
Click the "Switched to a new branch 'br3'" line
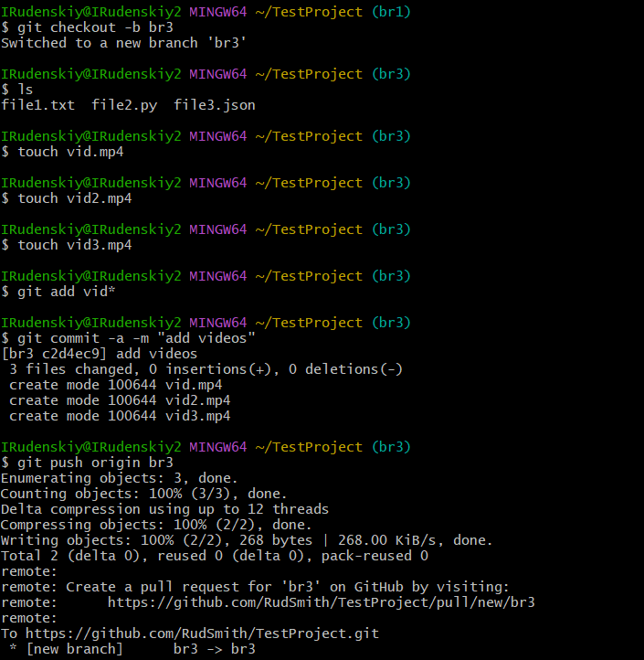click(123, 43)
